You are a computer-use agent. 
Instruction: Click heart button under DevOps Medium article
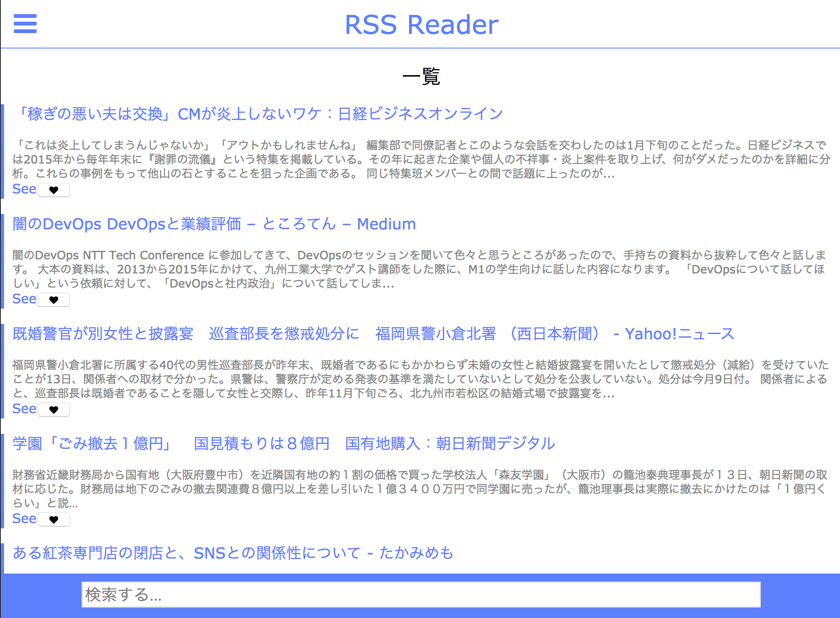(x=54, y=300)
